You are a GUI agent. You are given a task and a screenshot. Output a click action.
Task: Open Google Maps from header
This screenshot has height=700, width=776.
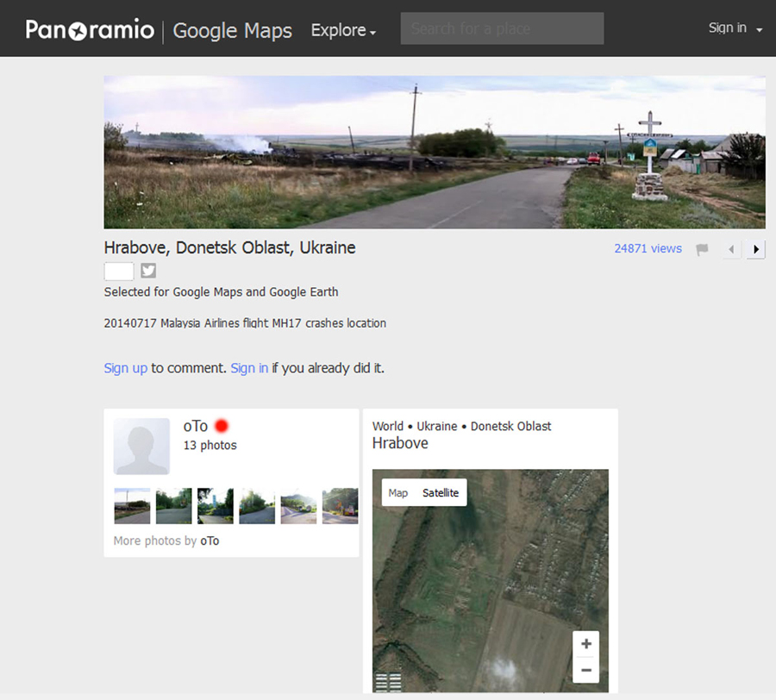[232, 31]
